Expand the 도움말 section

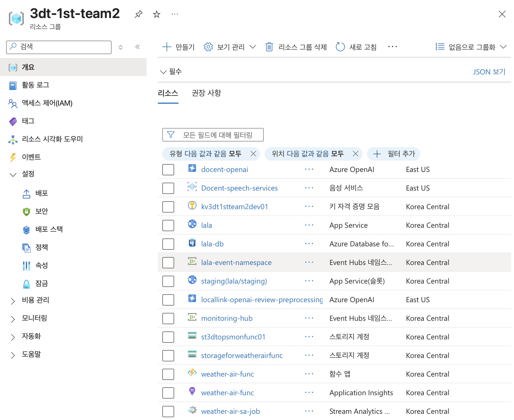point(13,355)
